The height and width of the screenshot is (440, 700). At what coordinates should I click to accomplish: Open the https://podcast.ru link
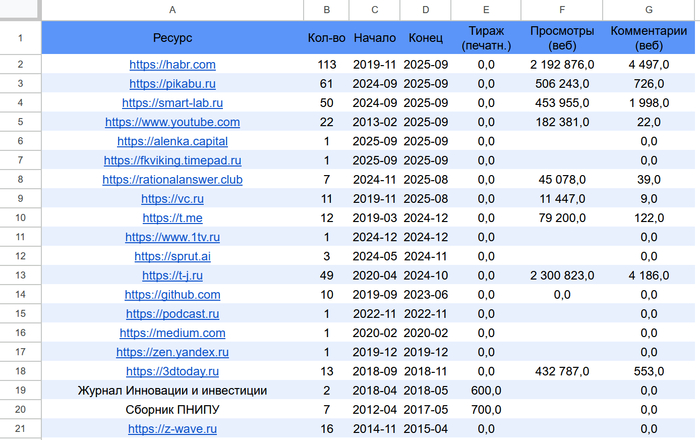coord(172,314)
